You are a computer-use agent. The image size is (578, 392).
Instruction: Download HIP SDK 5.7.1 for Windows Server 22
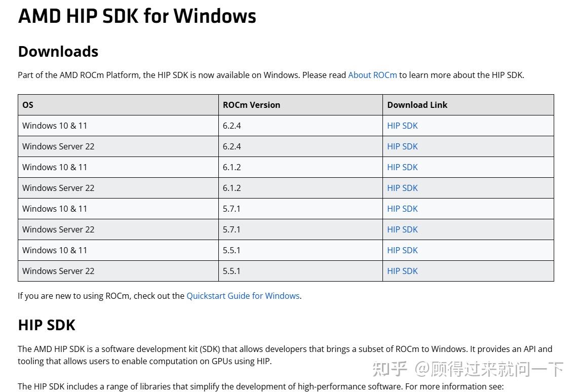402,229
